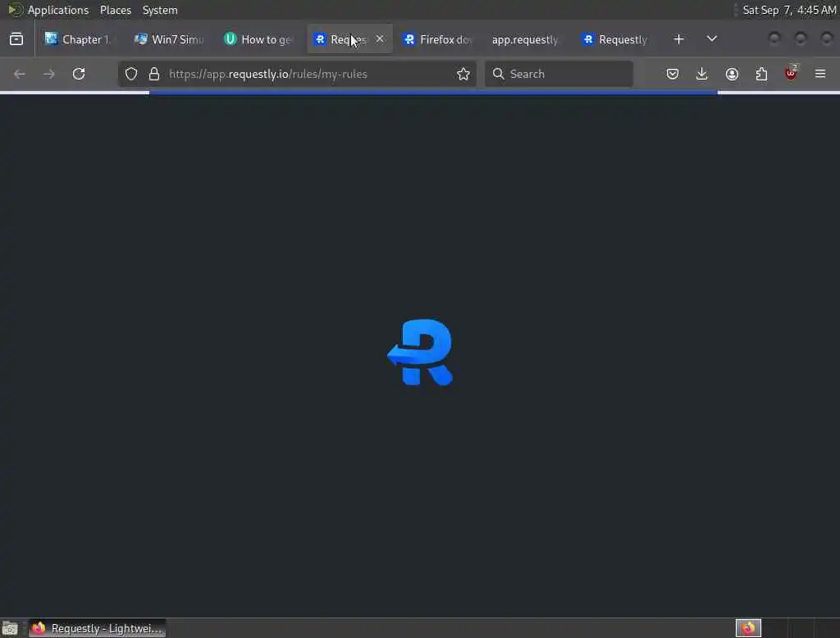840x638 pixels.
Task: Switch to the last Requestly tab
Action: [615, 39]
